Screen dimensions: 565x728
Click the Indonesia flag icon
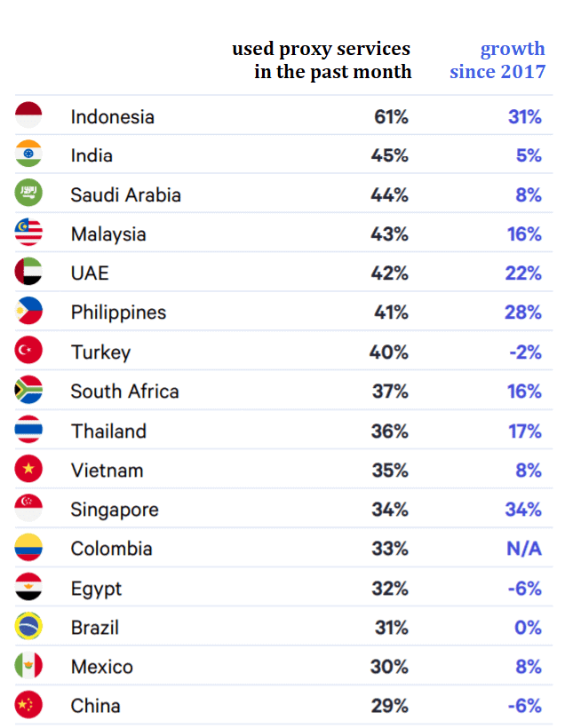[x=28, y=115]
